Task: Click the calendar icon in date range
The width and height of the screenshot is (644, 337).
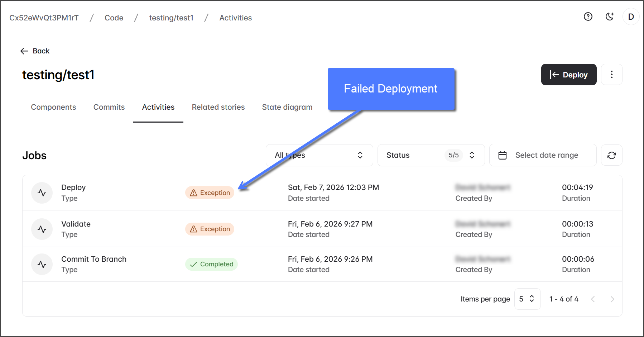Action: tap(503, 155)
